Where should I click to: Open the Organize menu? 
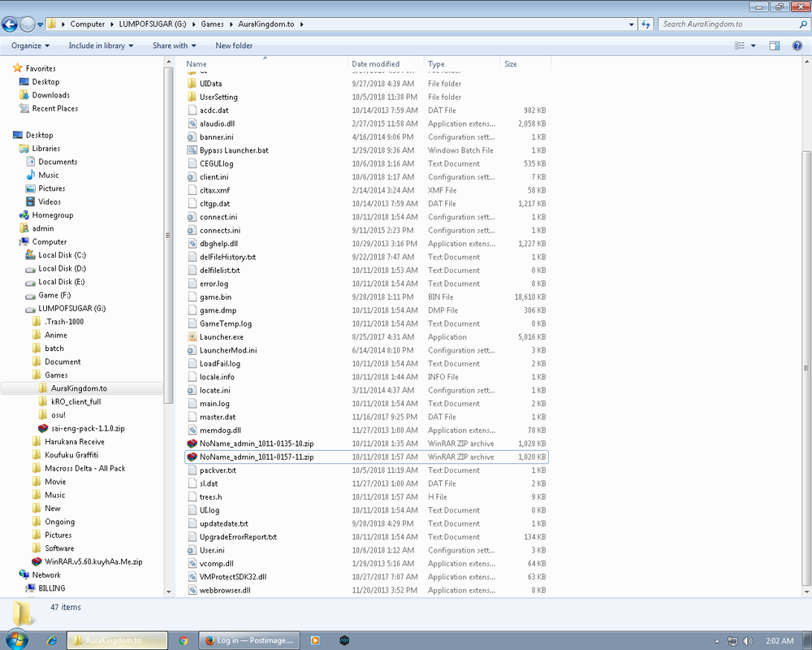click(31, 45)
